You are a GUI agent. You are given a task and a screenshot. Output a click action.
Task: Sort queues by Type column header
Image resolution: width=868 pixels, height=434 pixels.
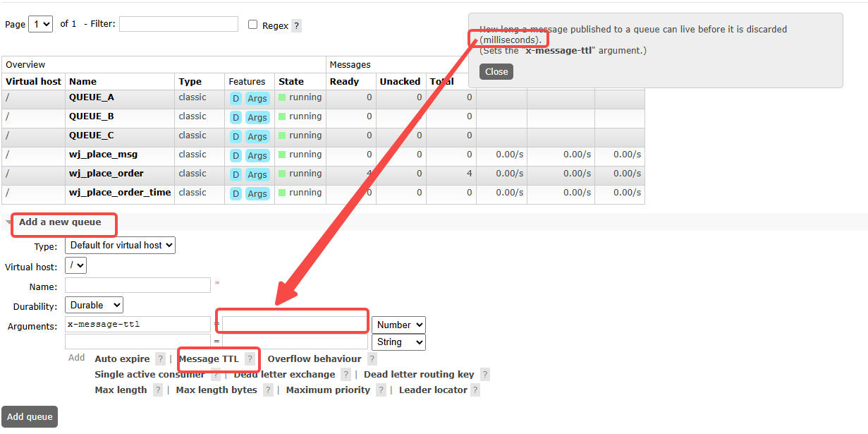[x=190, y=82]
